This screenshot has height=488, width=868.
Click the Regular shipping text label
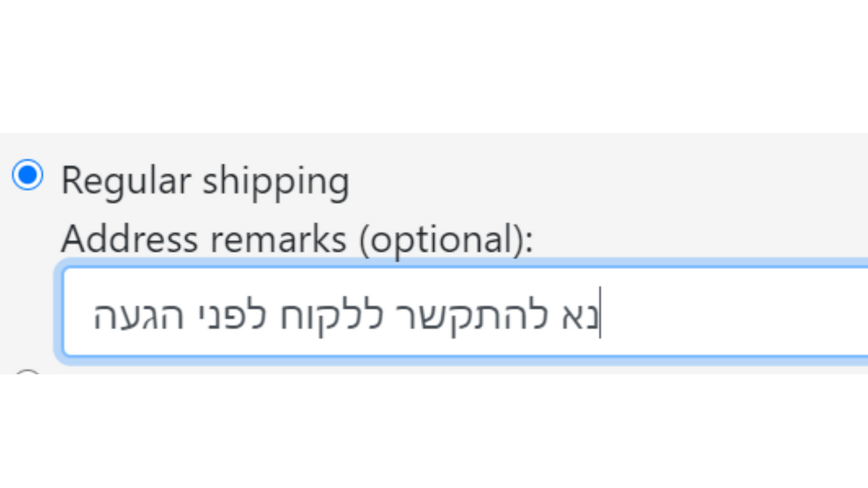click(205, 180)
